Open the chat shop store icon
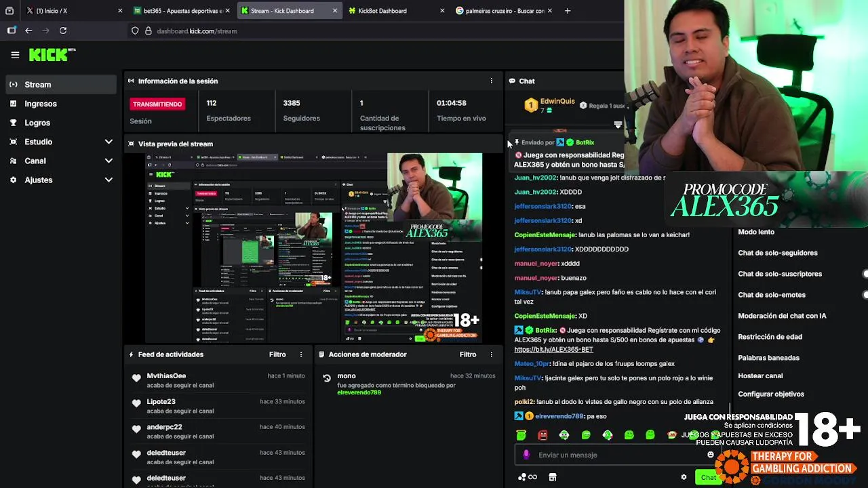The height and width of the screenshot is (488, 868). click(x=553, y=477)
